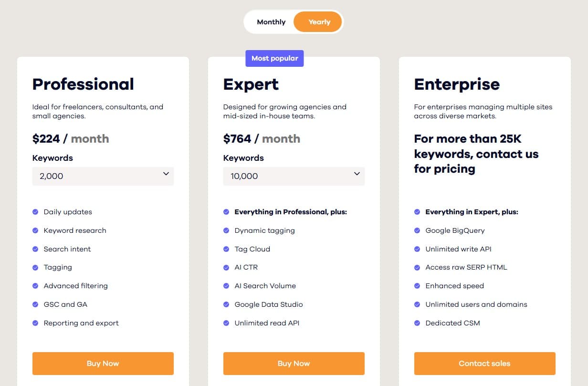Image resolution: width=588 pixels, height=386 pixels.
Task: Click the checkmark beside Daily updates
Action: tap(35, 212)
